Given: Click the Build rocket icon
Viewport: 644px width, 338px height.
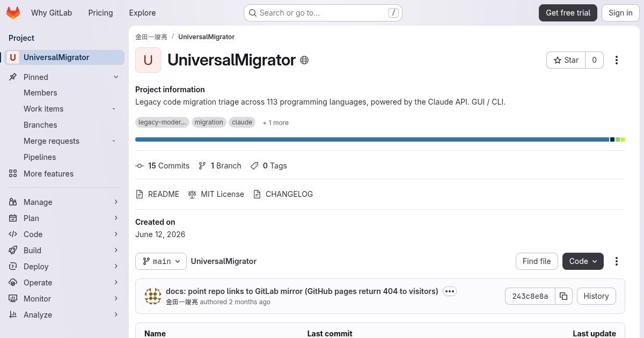Looking at the screenshot, I should [13, 251].
